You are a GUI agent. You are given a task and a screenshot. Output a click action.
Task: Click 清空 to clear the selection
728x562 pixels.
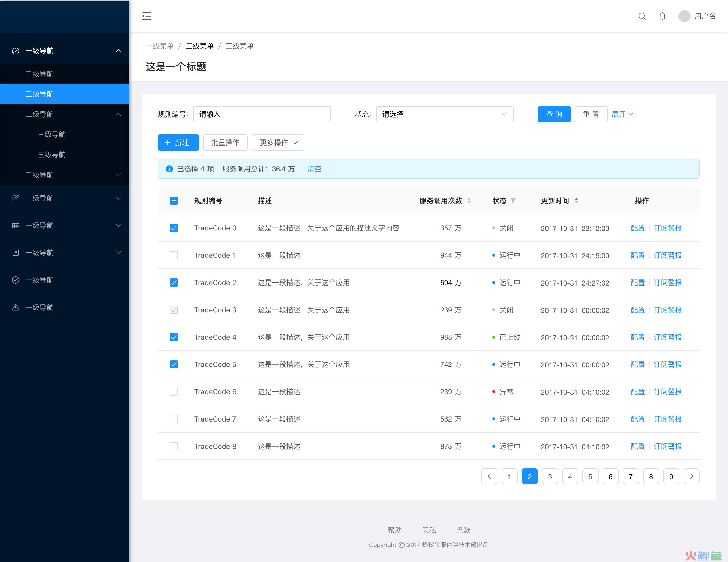pos(314,169)
